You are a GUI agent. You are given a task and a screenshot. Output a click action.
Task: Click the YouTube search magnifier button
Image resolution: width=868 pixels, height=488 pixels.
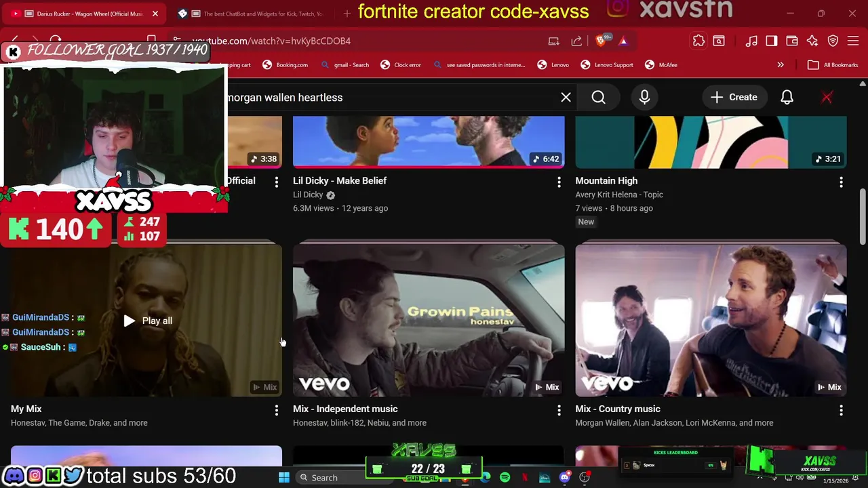(x=598, y=98)
